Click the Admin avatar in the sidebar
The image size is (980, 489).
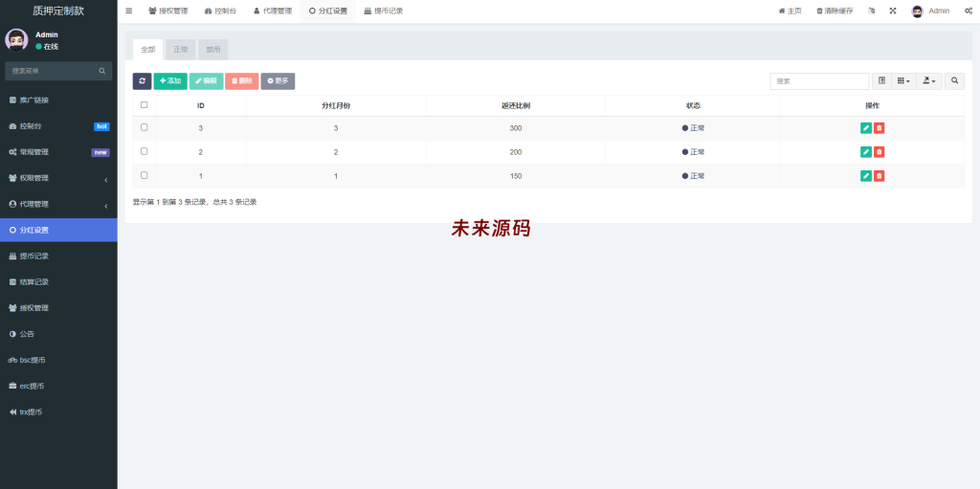(x=16, y=40)
